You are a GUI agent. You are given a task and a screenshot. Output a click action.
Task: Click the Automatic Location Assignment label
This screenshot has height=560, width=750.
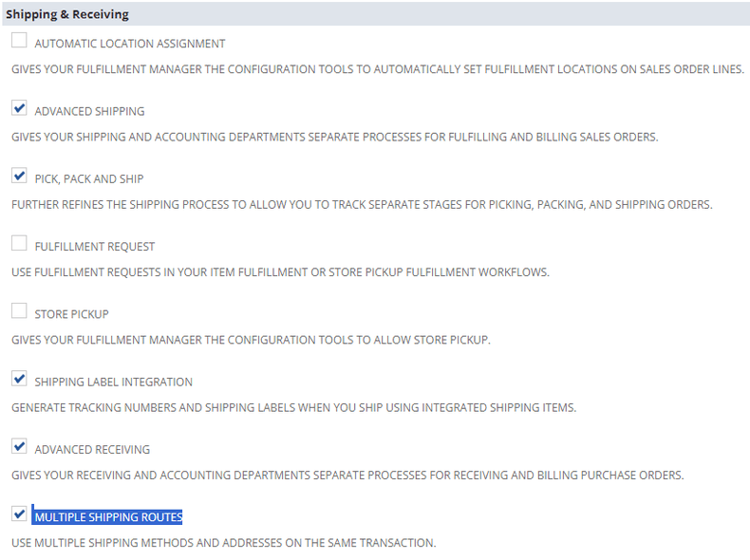[x=130, y=44]
